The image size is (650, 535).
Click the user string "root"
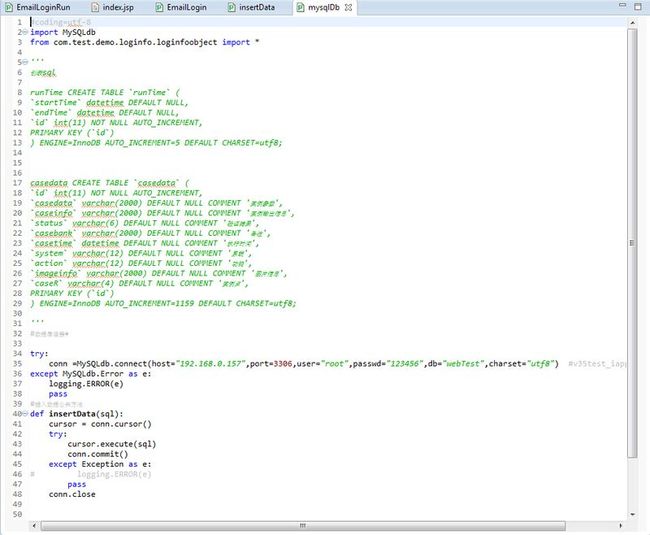[x=335, y=363]
